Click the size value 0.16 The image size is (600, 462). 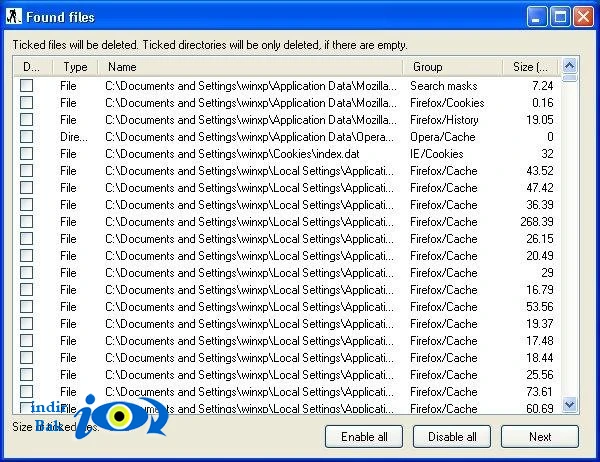[543, 103]
